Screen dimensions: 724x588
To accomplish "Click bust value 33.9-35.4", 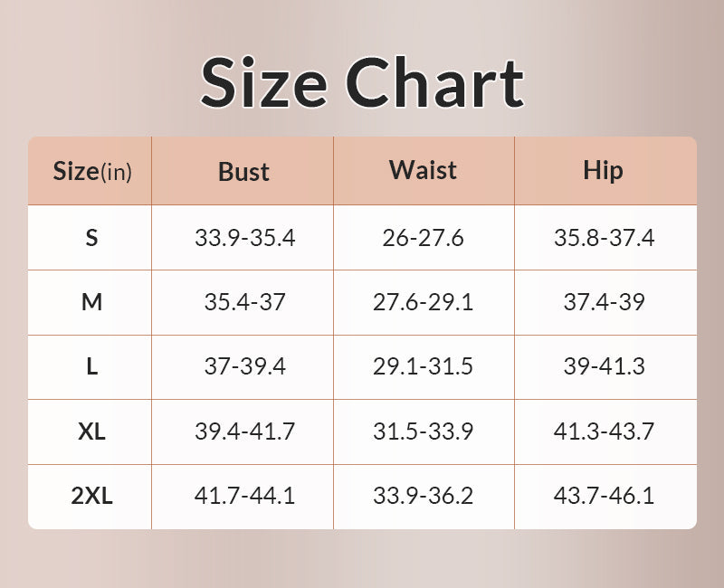I will coord(244,238).
